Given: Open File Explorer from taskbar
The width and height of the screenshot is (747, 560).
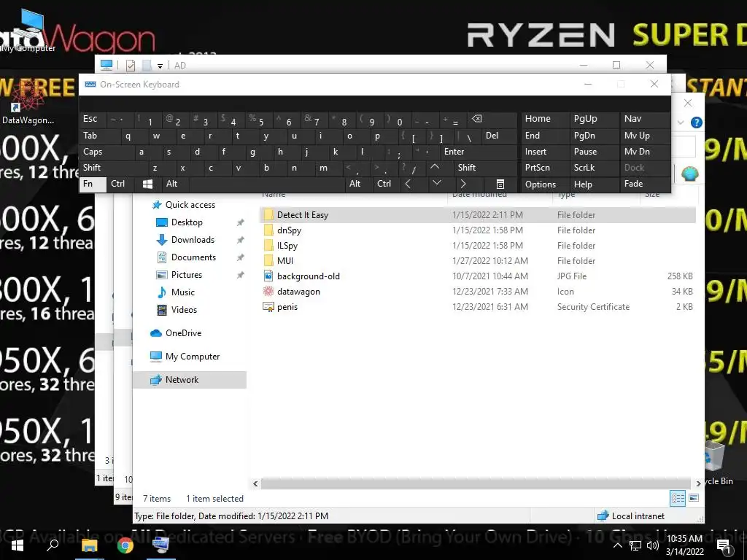Looking at the screenshot, I should [89, 545].
